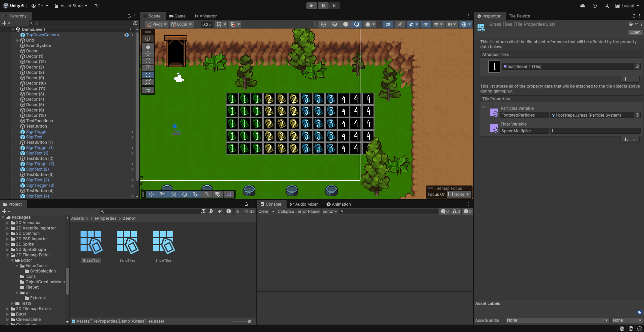
Task: Select the SandTiles asset thumbnail
Action: pyautogui.click(x=127, y=243)
